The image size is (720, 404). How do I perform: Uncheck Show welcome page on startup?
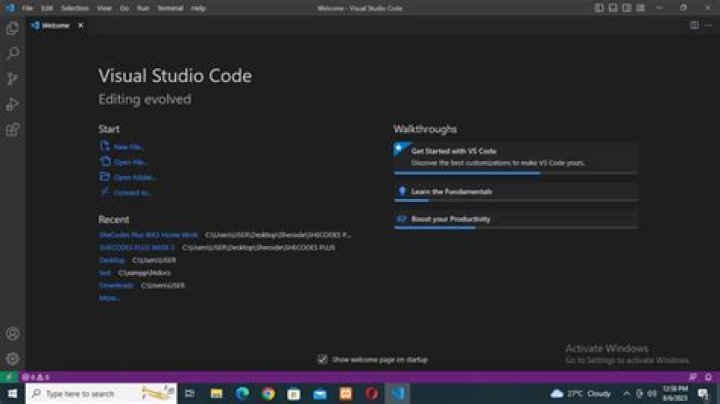click(322, 358)
